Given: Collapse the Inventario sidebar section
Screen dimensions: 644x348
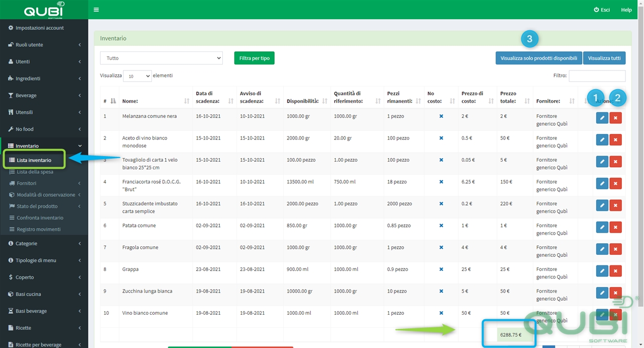Looking at the screenshot, I should (44, 146).
